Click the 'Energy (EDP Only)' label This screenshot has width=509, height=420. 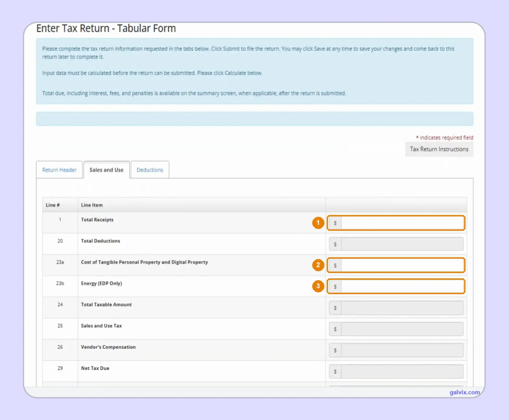click(x=101, y=283)
